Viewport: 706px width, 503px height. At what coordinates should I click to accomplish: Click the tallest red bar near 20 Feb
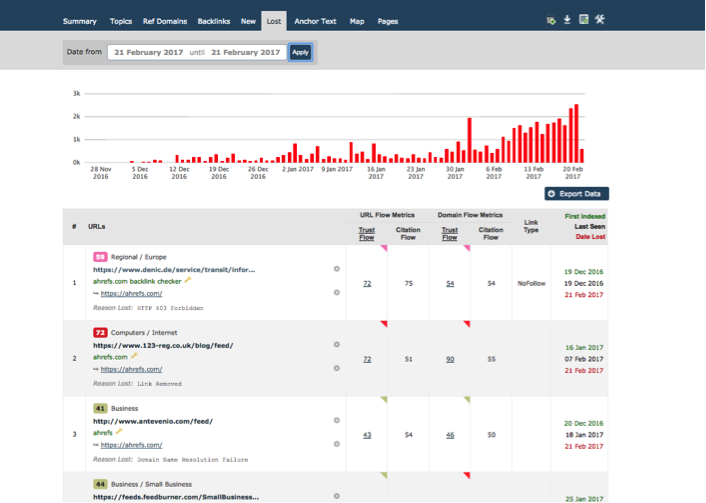tap(577, 133)
